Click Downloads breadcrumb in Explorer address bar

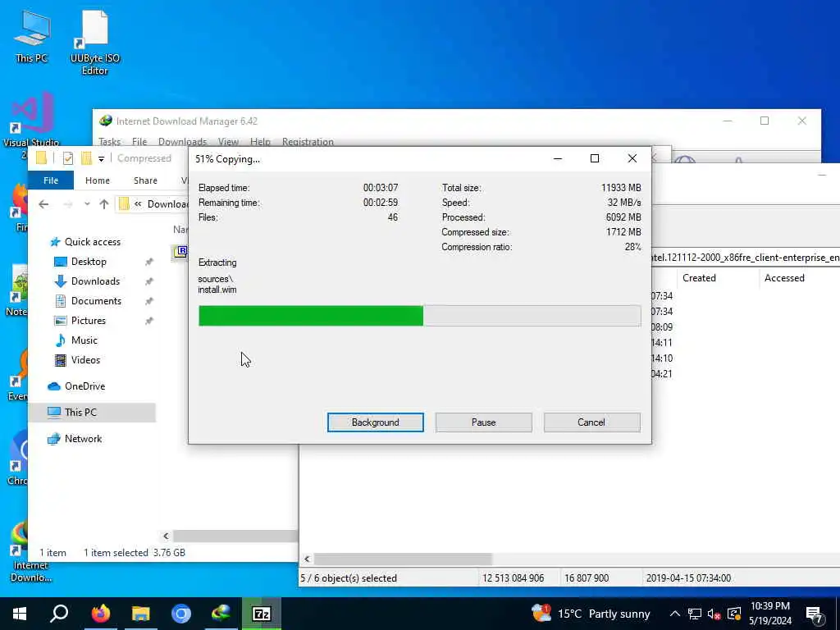point(167,204)
